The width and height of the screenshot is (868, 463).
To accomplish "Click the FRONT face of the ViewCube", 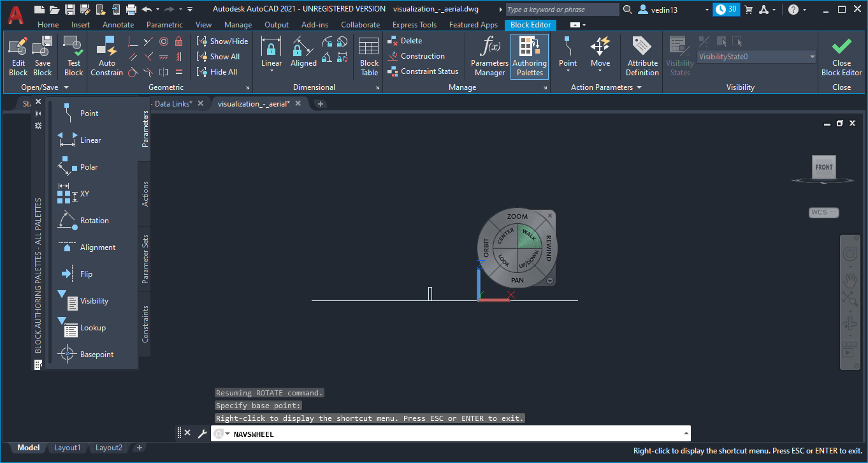I will pyautogui.click(x=823, y=167).
